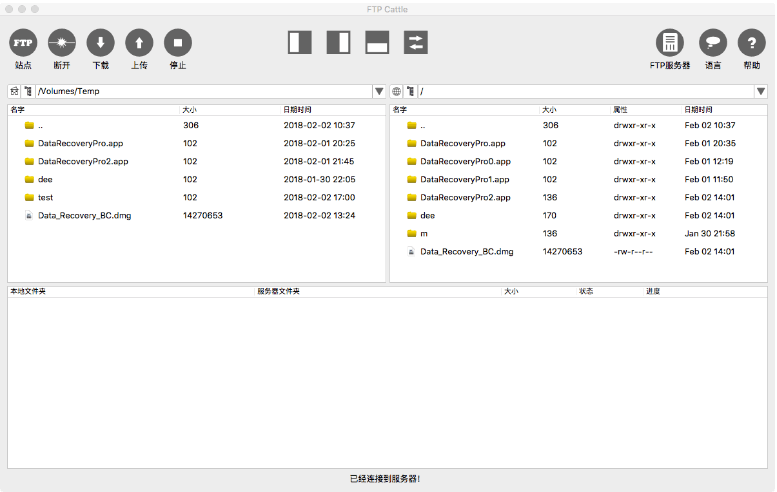Viewport: 777px width, 492px height.
Task: Click the upload (上传) arrow icon
Action: point(139,43)
